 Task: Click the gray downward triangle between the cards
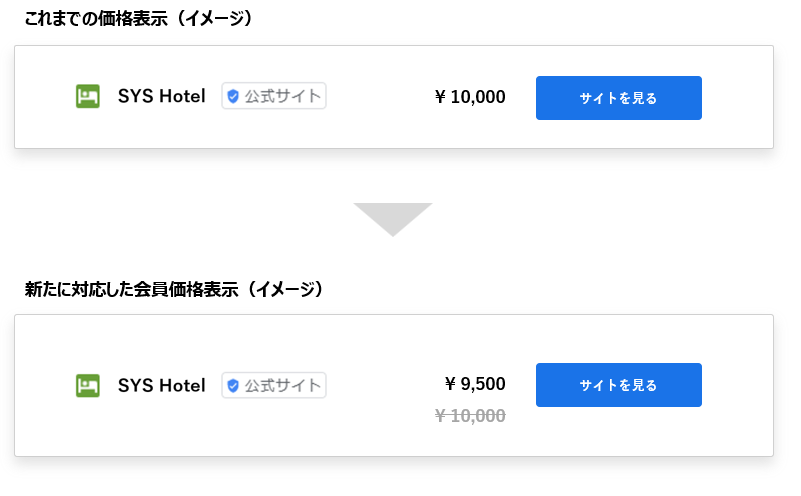click(392, 217)
